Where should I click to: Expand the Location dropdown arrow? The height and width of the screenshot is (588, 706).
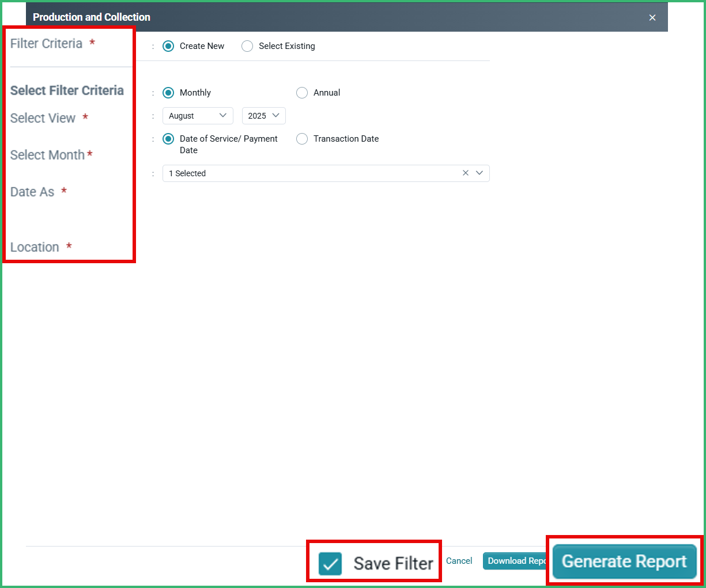click(480, 173)
